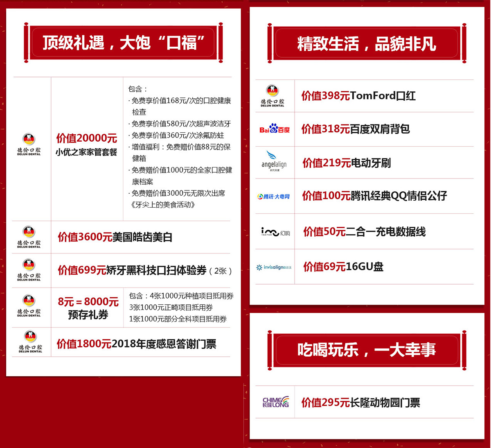Click 免费享价值580元/次超声波洁牙 line

point(180,123)
